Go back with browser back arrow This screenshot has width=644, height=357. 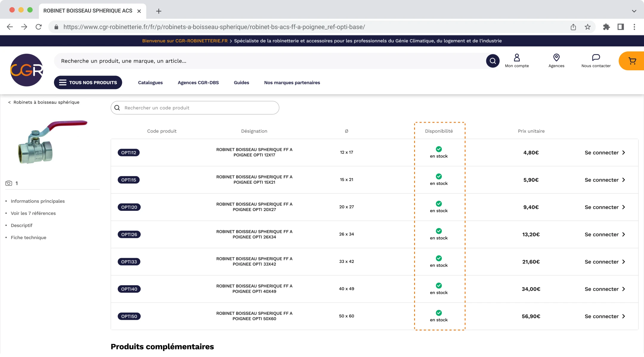10,27
